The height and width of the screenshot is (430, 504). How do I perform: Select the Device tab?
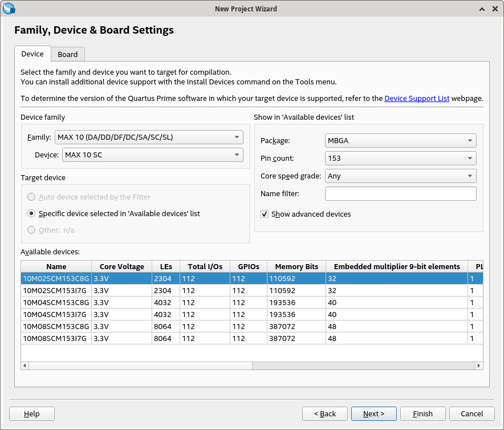(x=32, y=54)
